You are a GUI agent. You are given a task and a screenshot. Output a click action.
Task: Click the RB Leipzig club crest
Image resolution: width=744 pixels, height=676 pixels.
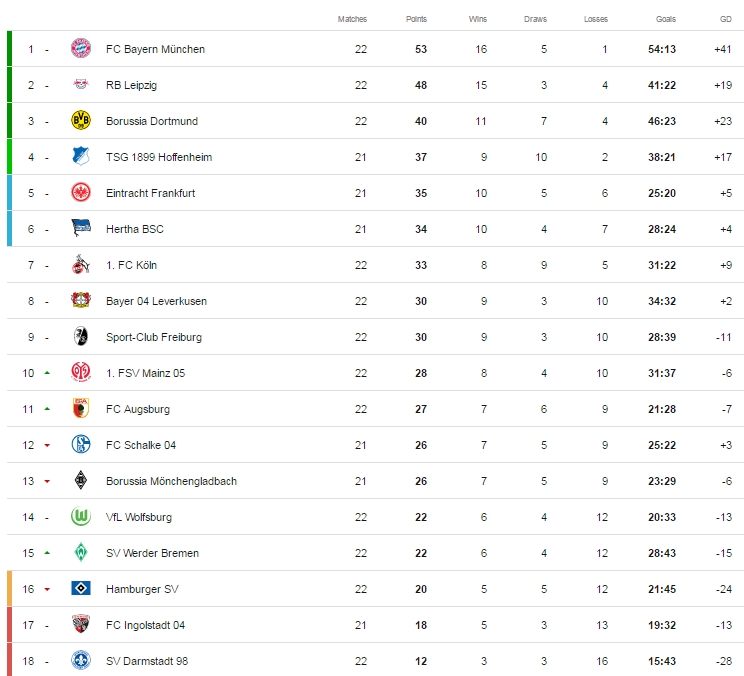81,85
